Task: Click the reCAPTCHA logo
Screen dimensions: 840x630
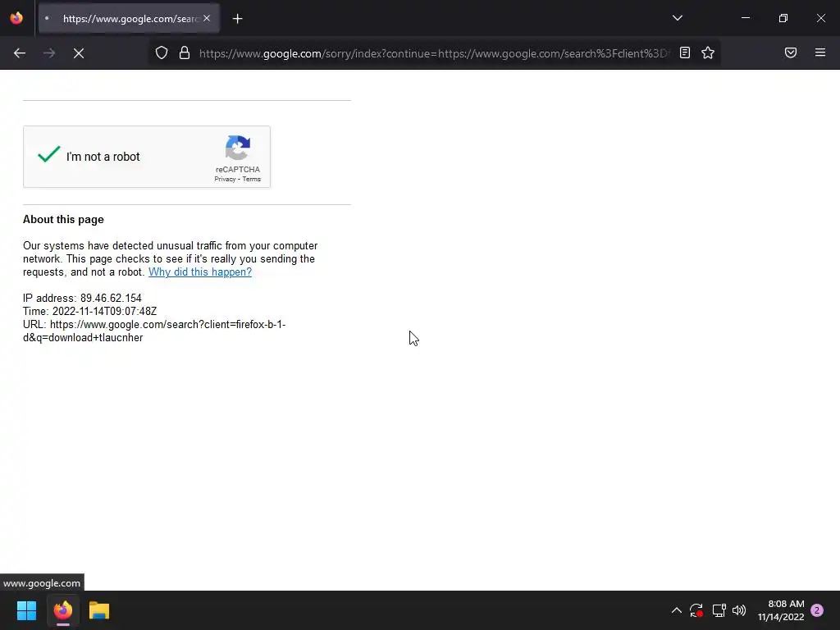Action: point(237,148)
